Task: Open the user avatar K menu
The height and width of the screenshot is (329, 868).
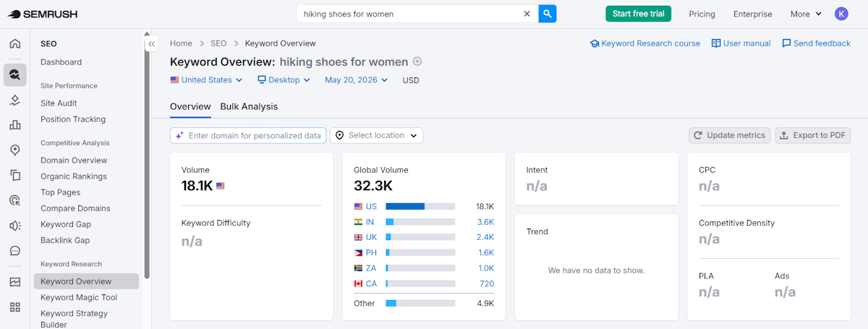Action: pyautogui.click(x=841, y=14)
